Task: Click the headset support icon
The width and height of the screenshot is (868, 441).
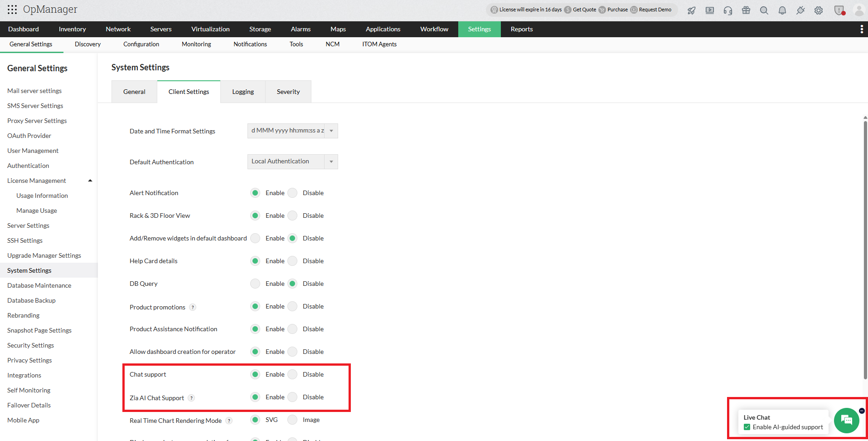Action: click(728, 10)
